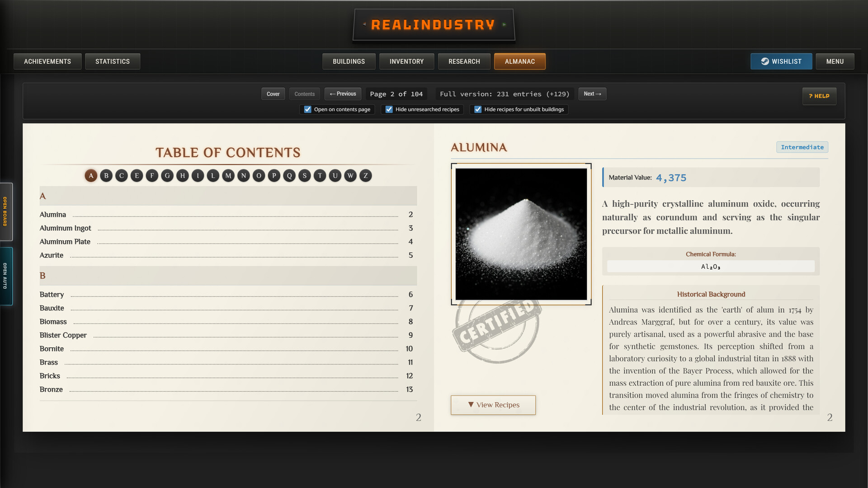This screenshot has height=488, width=868.
Task: Open the Open Auto side tab
Action: (6, 276)
